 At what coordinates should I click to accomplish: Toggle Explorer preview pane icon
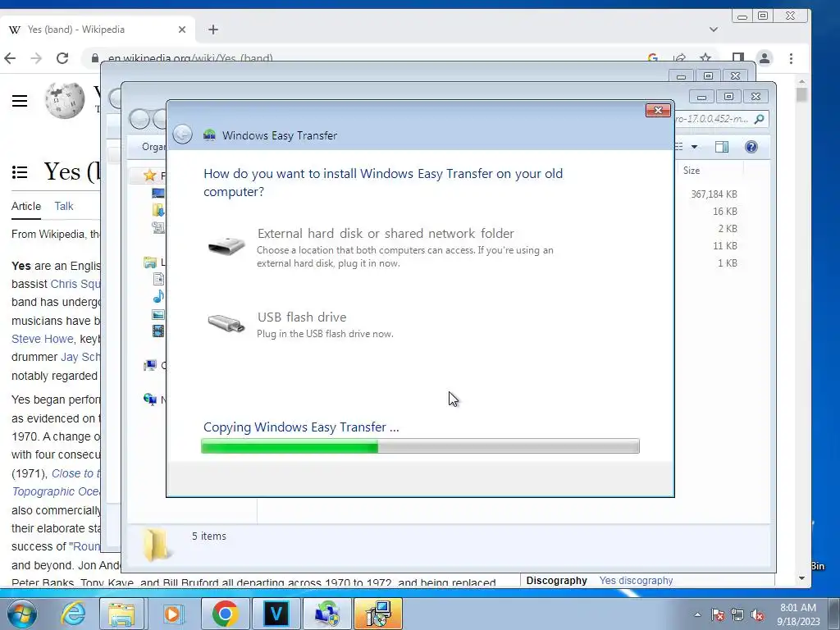(x=722, y=147)
